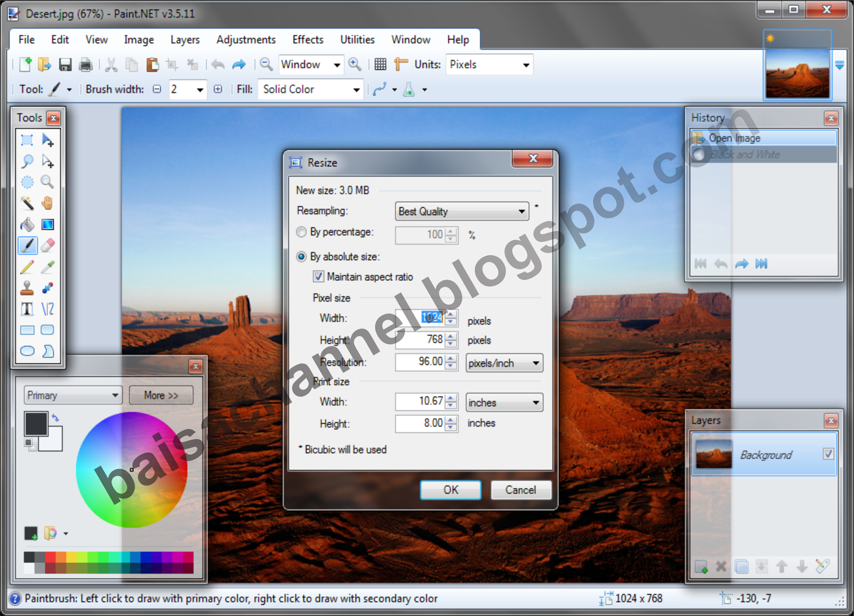Select the Recolor tool
The height and width of the screenshot is (616, 854).
pos(48,288)
